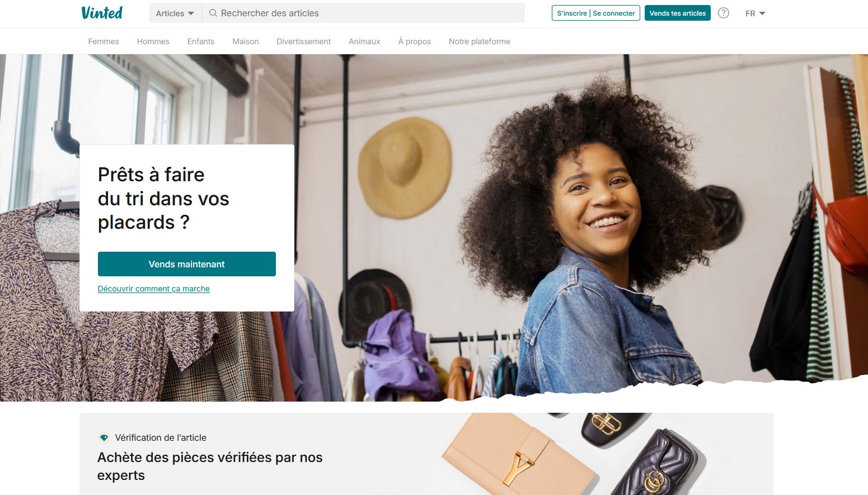The height and width of the screenshot is (495, 868).
Task: Click the search magnifier icon
Action: point(213,13)
